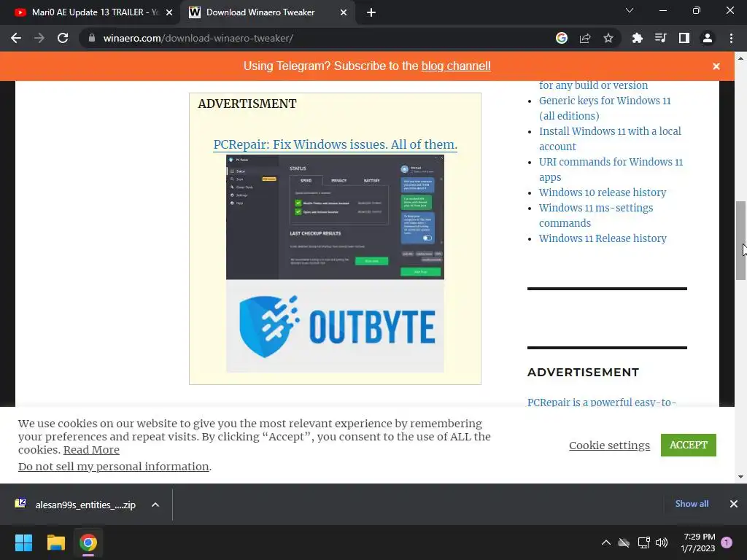The width and height of the screenshot is (747, 560).
Task: Open the blog channel link
Action: pyautogui.click(x=456, y=66)
